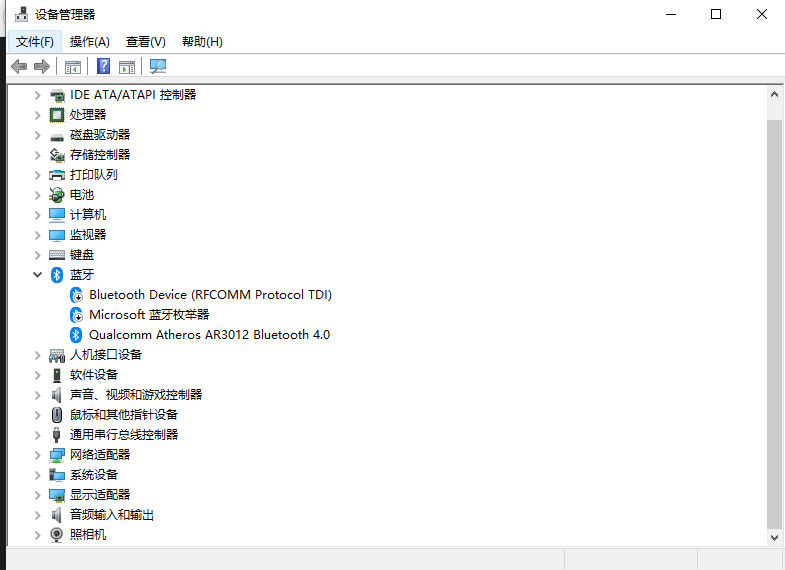Show/hide console tree toolbar icon
Viewport: 785px width, 570px height.
click(x=73, y=67)
